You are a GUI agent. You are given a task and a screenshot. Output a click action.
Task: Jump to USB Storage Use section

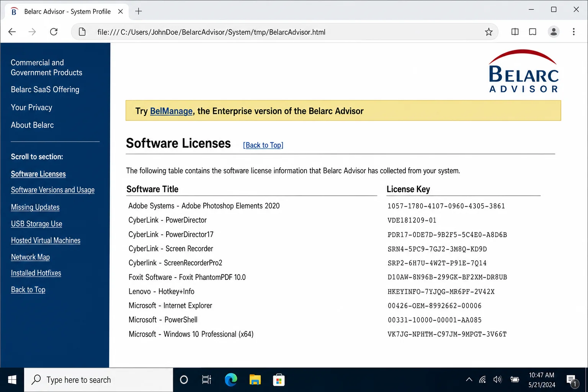click(36, 224)
